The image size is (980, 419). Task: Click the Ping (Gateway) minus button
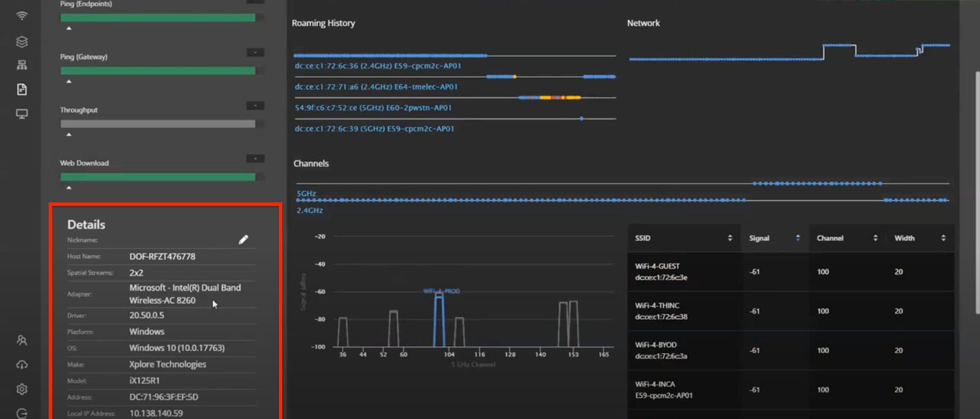coord(255,53)
